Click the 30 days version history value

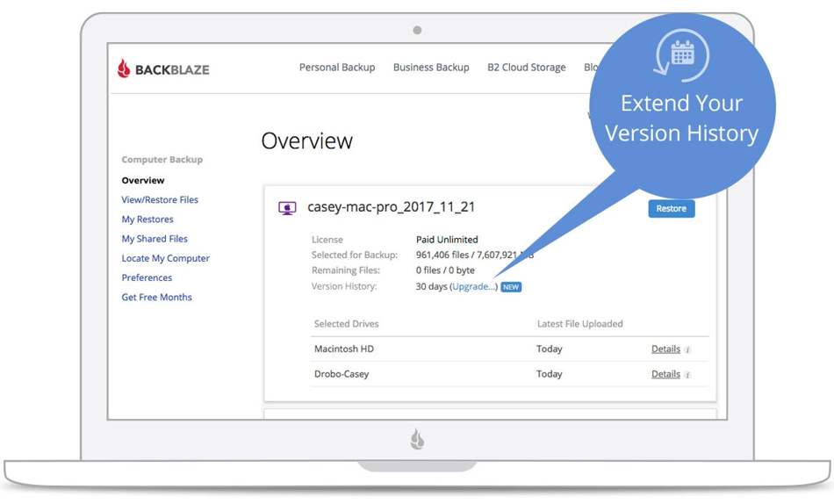[x=431, y=286]
